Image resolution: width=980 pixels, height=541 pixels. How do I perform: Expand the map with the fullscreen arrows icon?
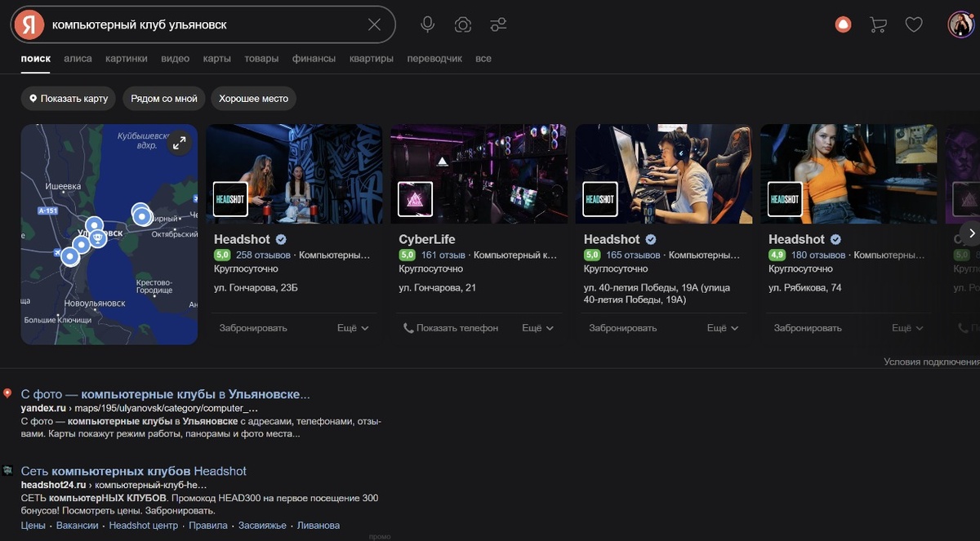pos(180,144)
